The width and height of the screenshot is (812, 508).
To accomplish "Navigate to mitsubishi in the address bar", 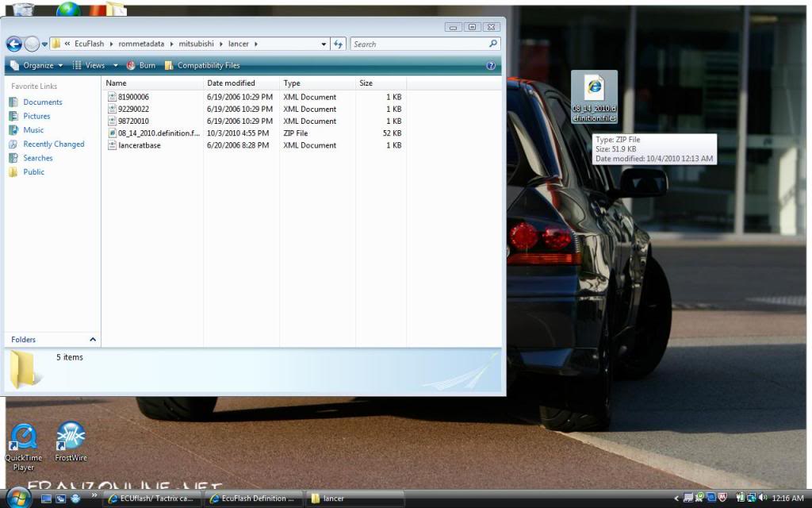I will [197, 44].
